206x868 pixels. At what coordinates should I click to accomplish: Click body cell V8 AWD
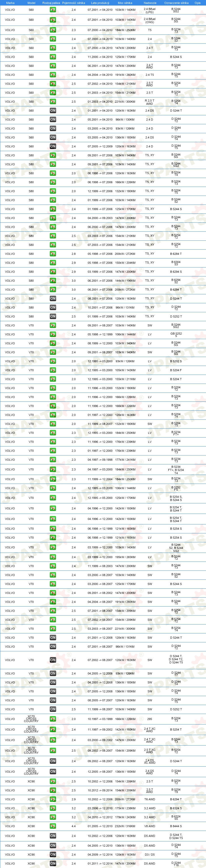point(150,826)
